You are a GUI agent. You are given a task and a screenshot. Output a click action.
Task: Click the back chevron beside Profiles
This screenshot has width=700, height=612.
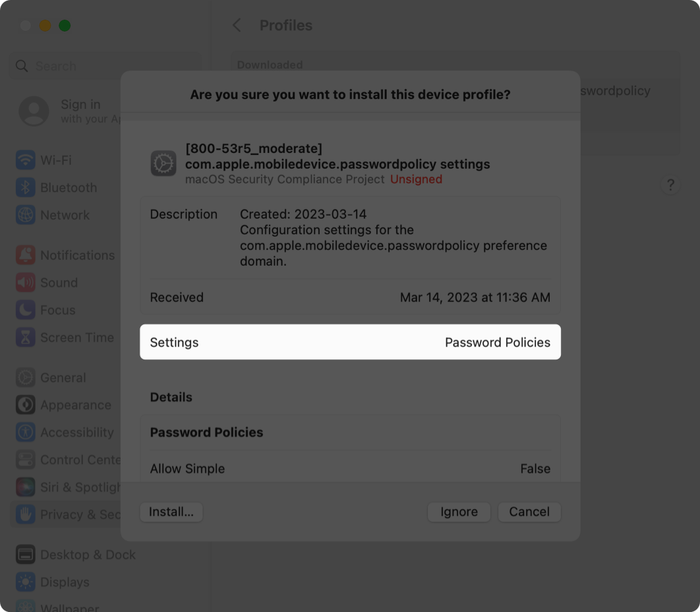(x=237, y=26)
